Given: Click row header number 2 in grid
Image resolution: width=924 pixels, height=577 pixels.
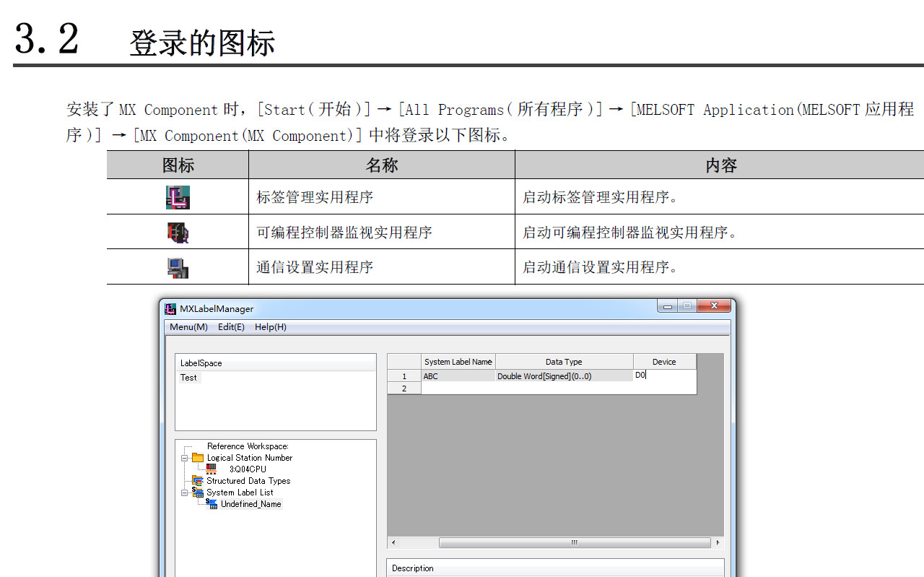Looking at the screenshot, I should 404,389.
